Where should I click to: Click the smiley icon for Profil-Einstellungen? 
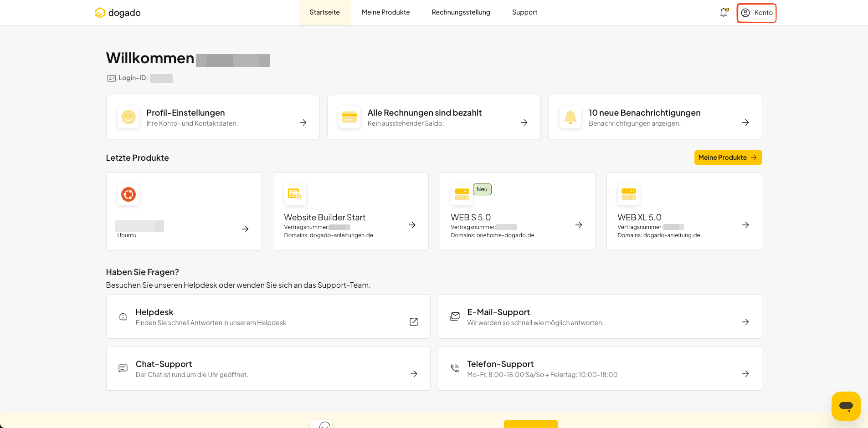tap(128, 117)
